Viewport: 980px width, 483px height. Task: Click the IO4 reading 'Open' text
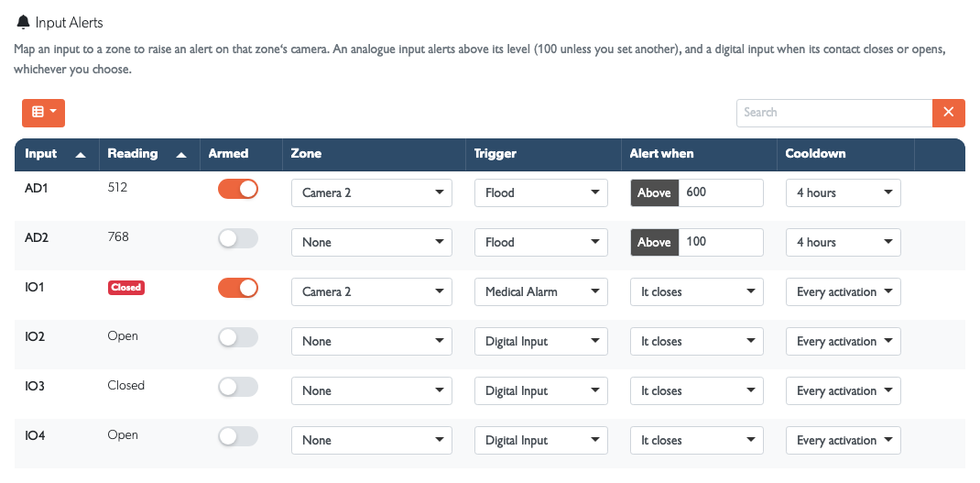pyautogui.click(x=123, y=434)
